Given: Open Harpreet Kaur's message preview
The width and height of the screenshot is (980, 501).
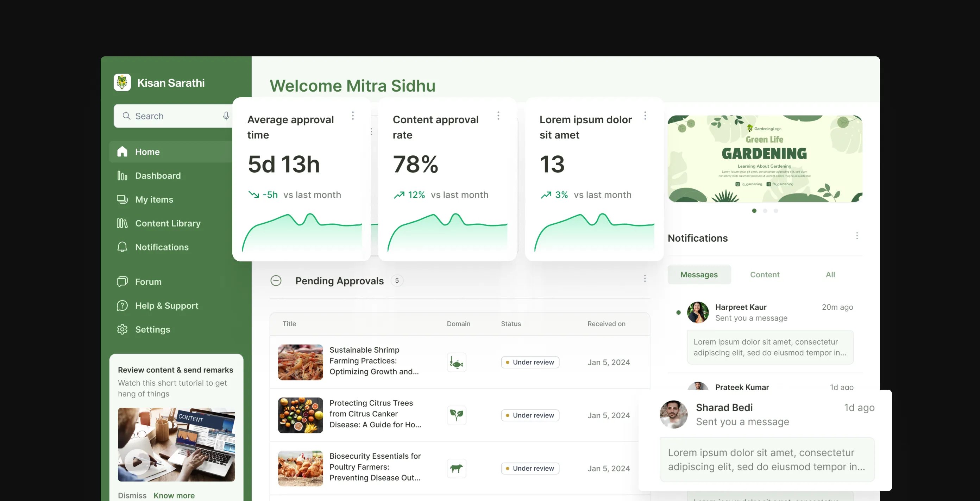Looking at the screenshot, I should pos(770,347).
